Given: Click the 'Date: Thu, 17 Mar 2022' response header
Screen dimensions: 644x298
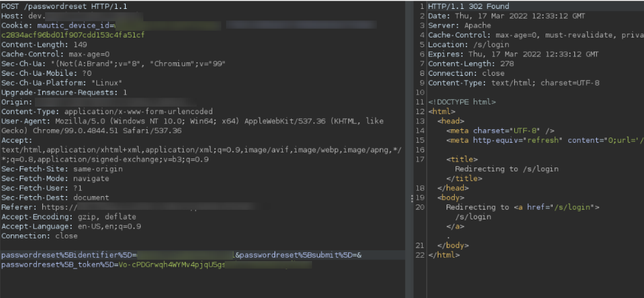Looking at the screenshot, I should point(507,16).
